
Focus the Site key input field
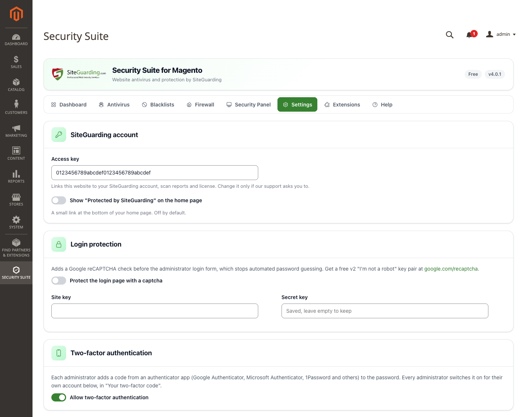click(155, 311)
